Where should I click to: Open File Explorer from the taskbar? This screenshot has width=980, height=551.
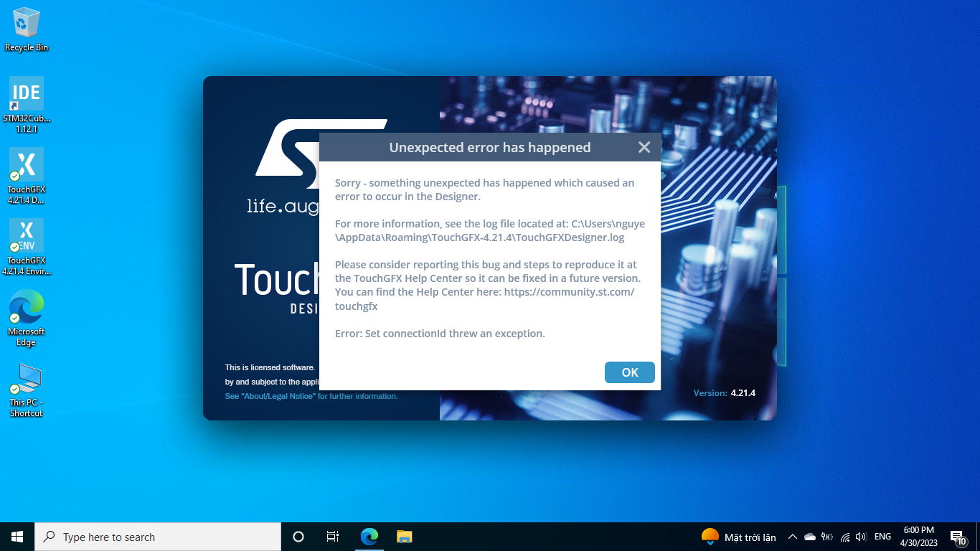click(x=404, y=536)
